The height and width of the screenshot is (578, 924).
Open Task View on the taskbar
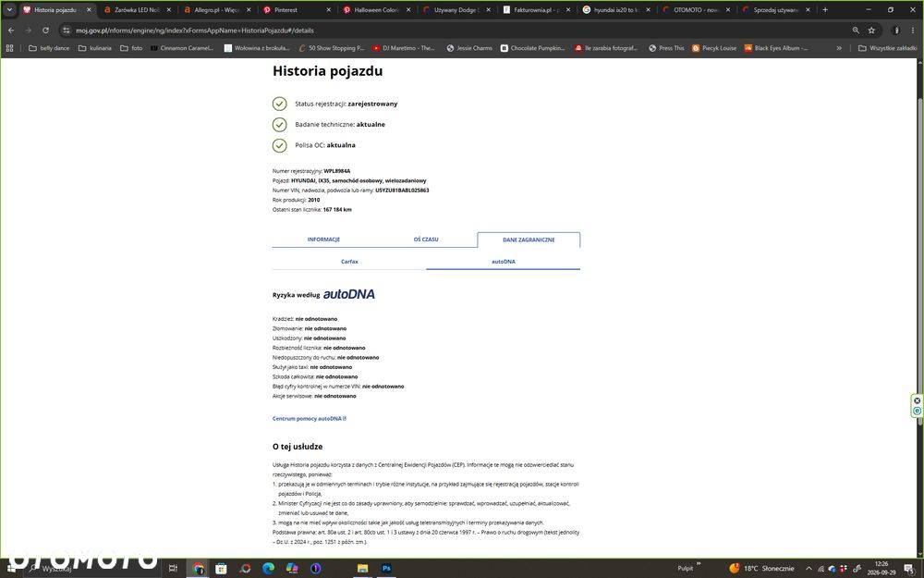pos(173,568)
